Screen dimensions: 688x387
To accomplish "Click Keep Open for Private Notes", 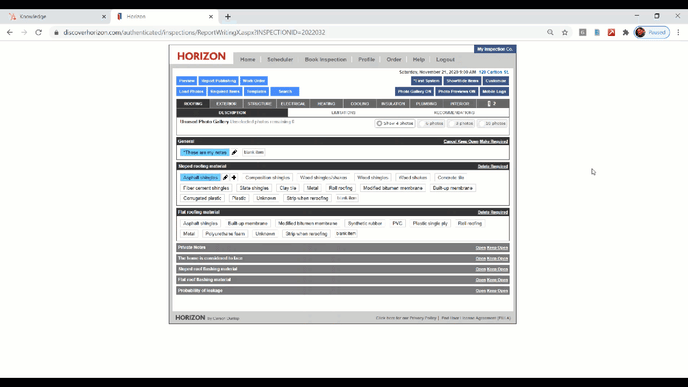I will coord(497,247).
